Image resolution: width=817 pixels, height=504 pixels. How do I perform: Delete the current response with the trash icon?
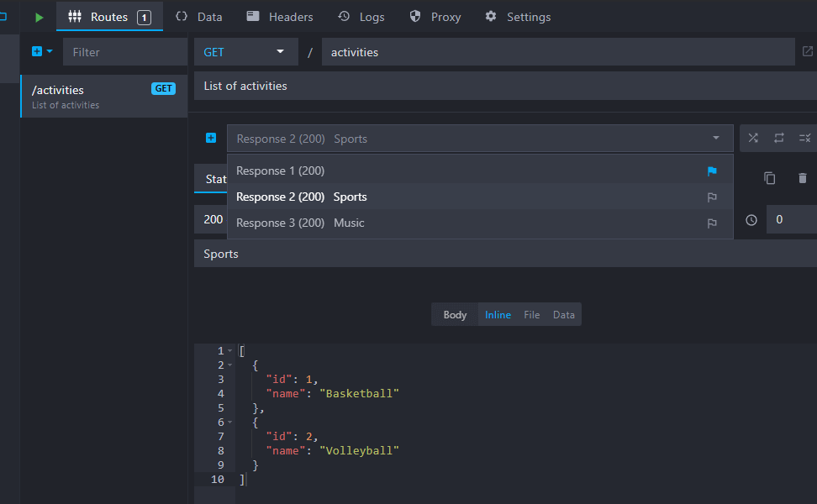pyautogui.click(x=802, y=178)
